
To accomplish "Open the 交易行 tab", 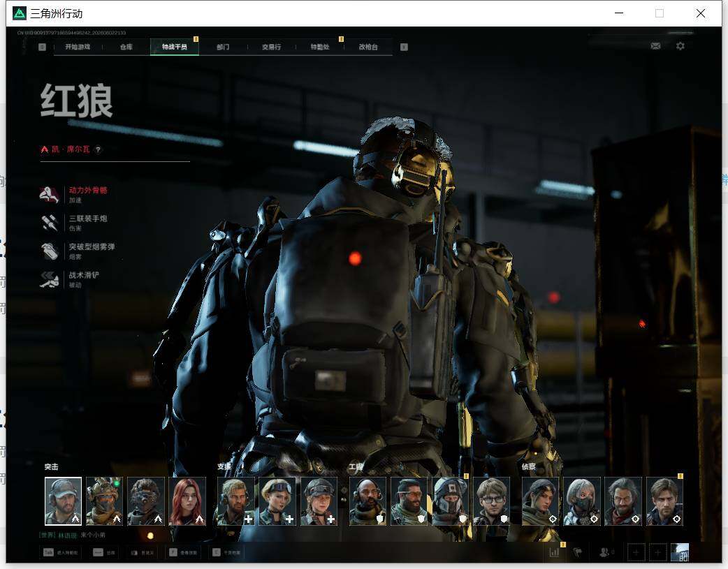I will pyautogui.click(x=271, y=47).
